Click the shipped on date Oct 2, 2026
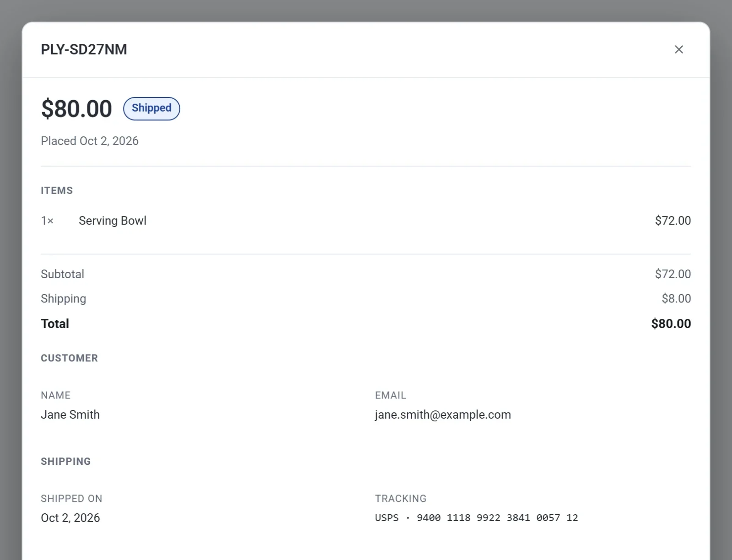 click(70, 518)
